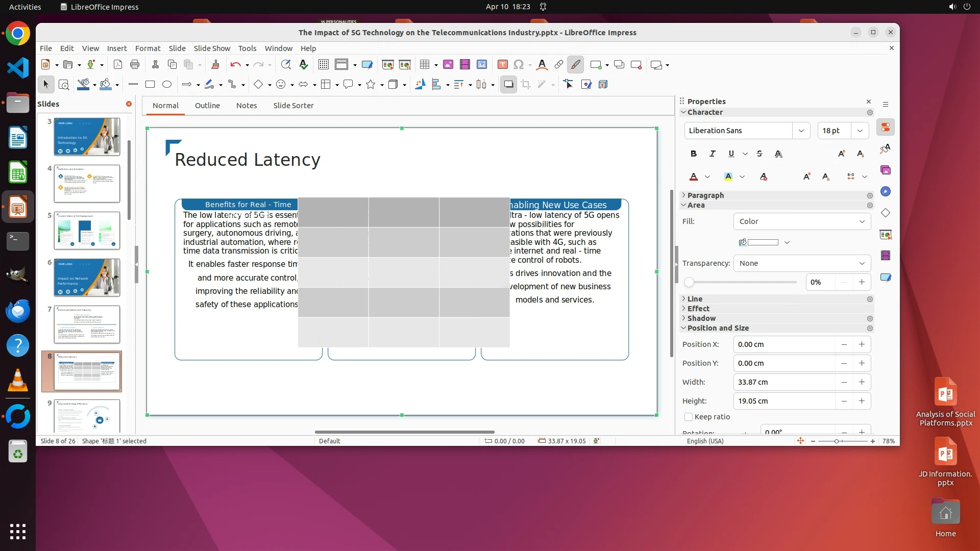Switch to the Outline view tab
Viewport: 980px width, 551px height.
[x=207, y=106]
